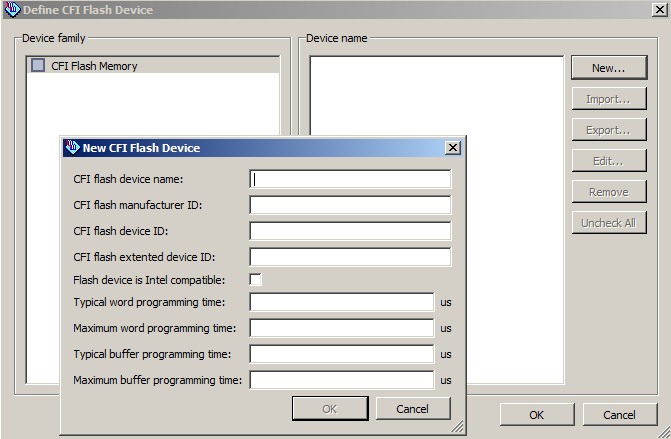
Task: Focus the CFI flash manufacturer ID field
Action: 350,205
